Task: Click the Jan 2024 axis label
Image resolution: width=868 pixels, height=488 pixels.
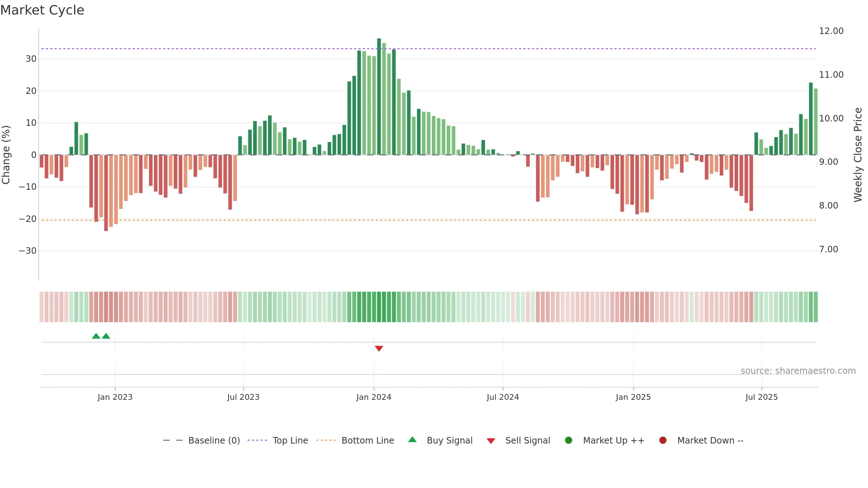Action: (374, 397)
